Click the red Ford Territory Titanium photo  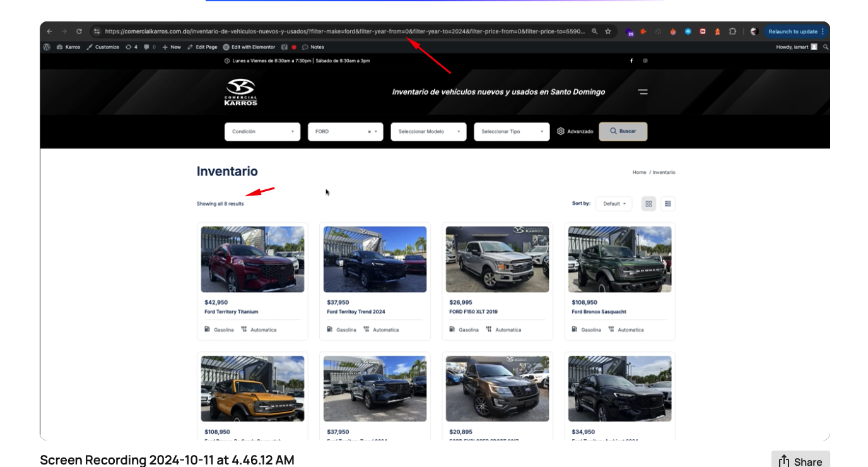point(252,259)
